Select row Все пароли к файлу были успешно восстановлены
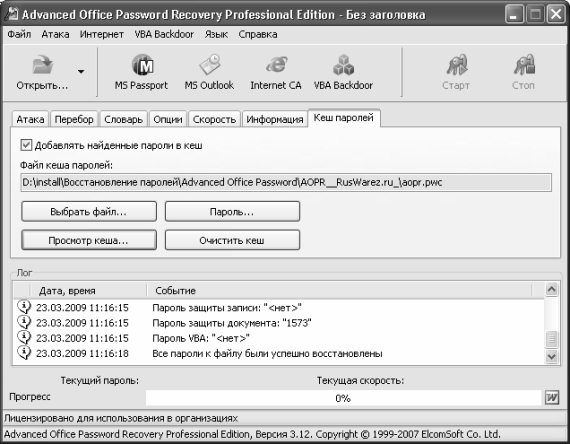Image resolution: width=570 pixels, height=444 pixels. pos(278,353)
